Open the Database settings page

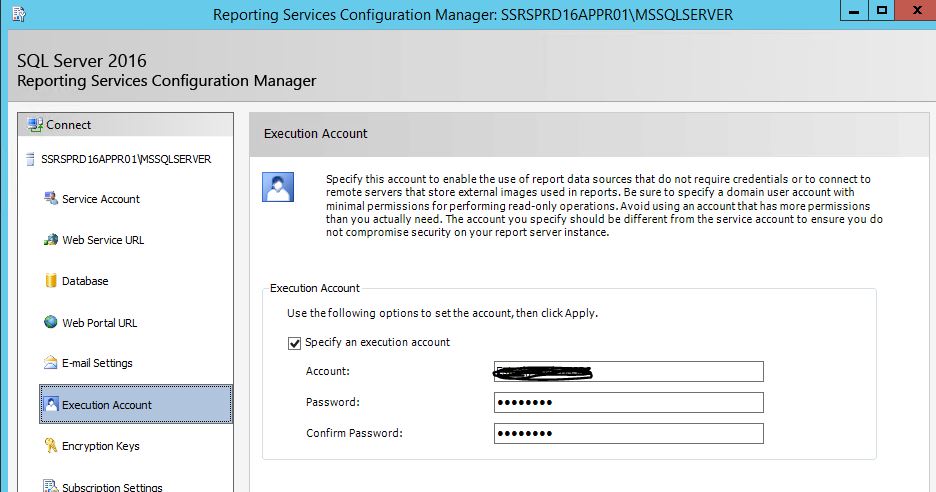tap(85, 281)
